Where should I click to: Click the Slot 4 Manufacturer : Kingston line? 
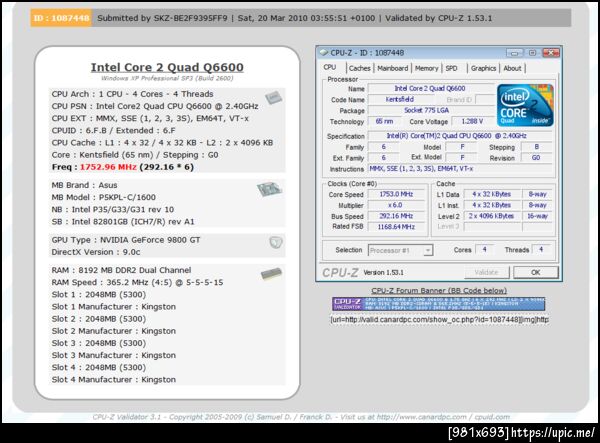[114, 380]
